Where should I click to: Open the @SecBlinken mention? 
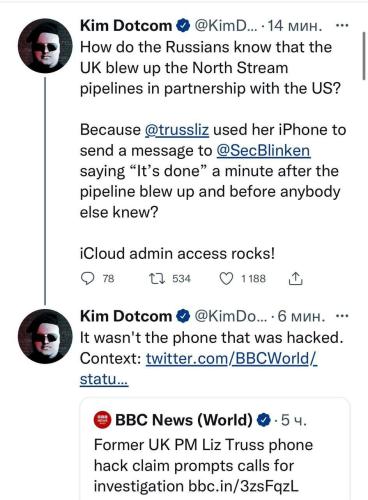263,150
